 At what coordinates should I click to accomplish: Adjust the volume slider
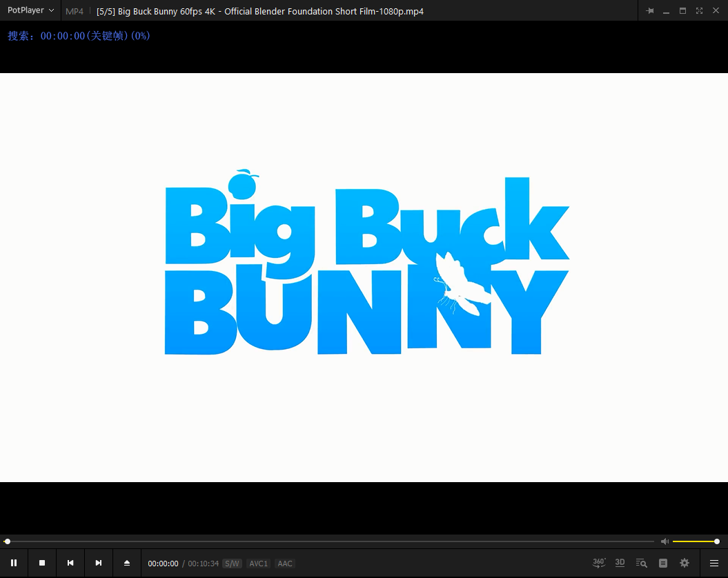[x=695, y=541]
